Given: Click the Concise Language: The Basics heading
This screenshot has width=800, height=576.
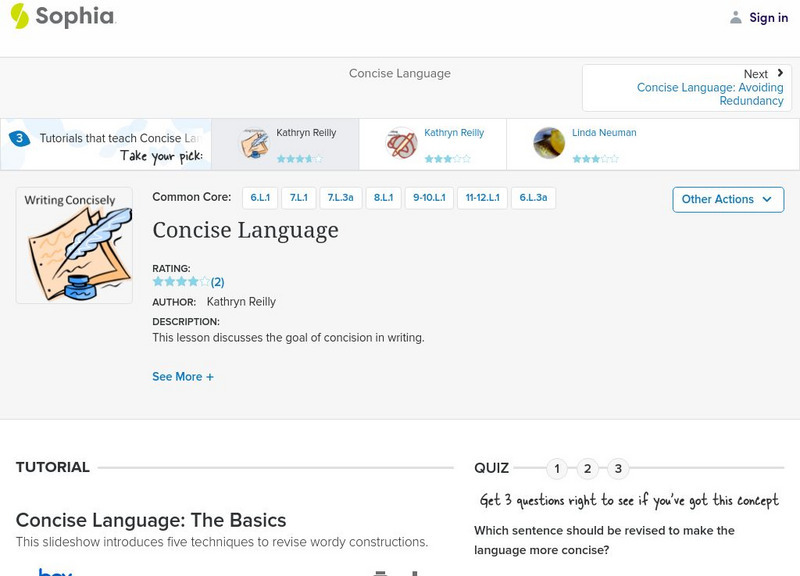Looking at the screenshot, I should click(x=151, y=520).
